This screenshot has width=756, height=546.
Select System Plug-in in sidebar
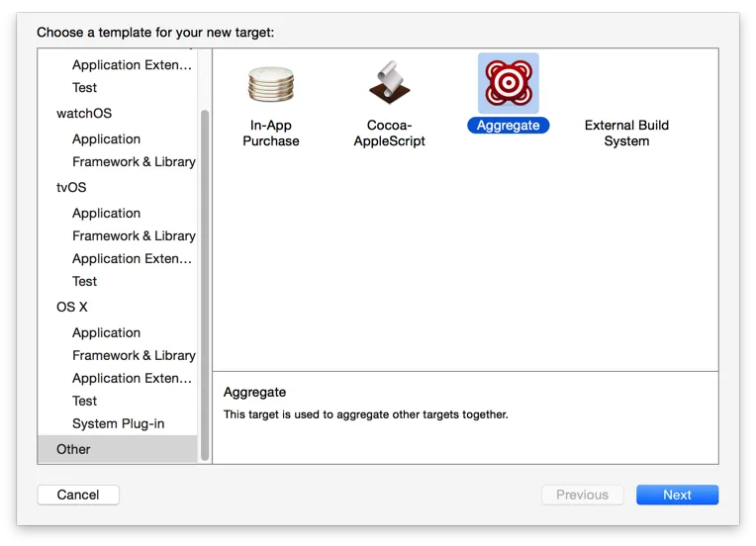(118, 423)
